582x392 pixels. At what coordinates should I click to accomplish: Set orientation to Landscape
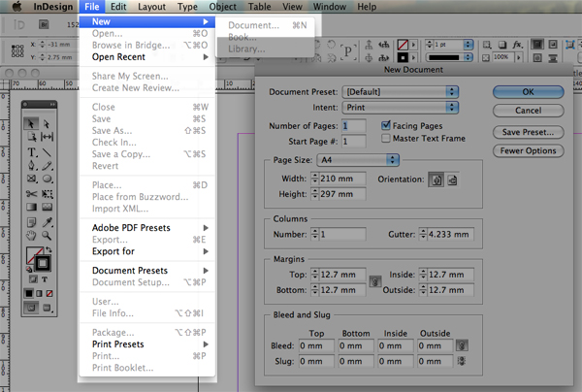click(452, 180)
